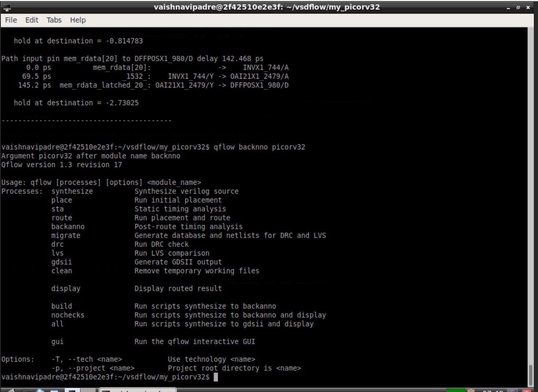Click the green status indicator in the tray

456,390
